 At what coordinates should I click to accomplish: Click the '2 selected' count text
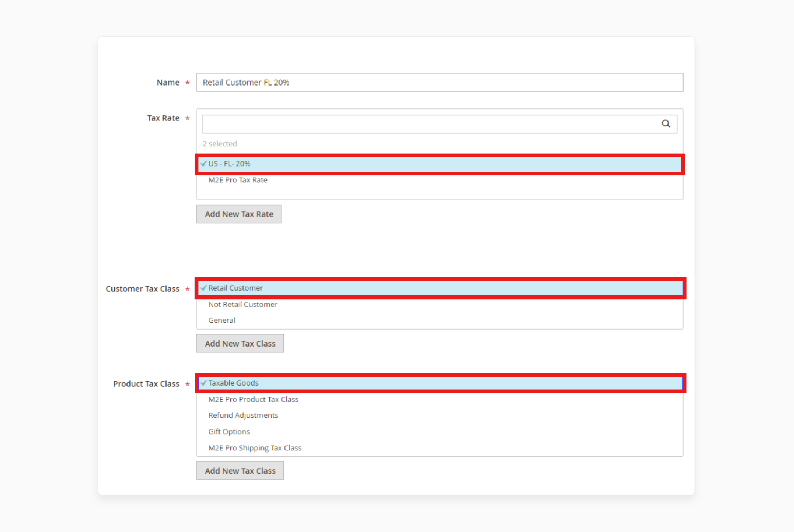coord(220,144)
